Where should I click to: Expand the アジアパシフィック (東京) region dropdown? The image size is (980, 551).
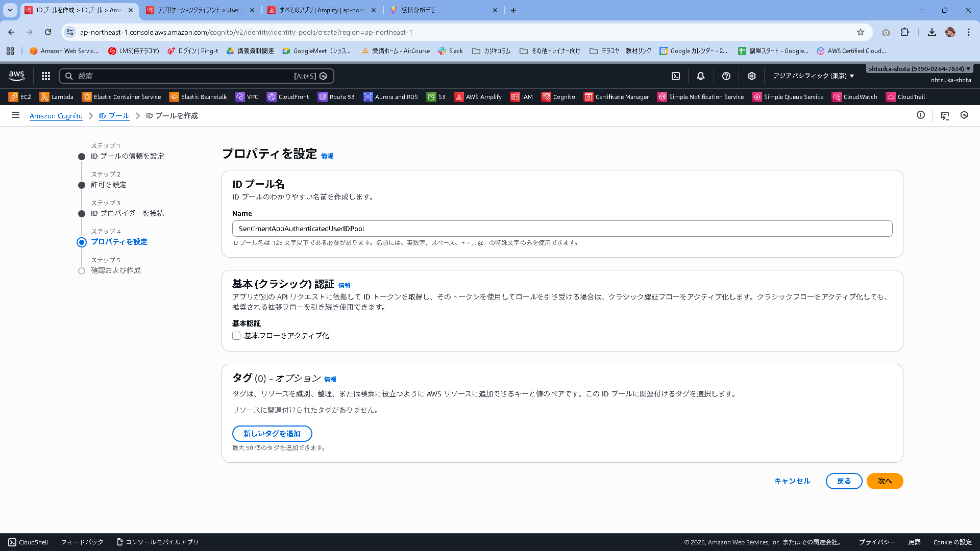[x=813, y=76]
